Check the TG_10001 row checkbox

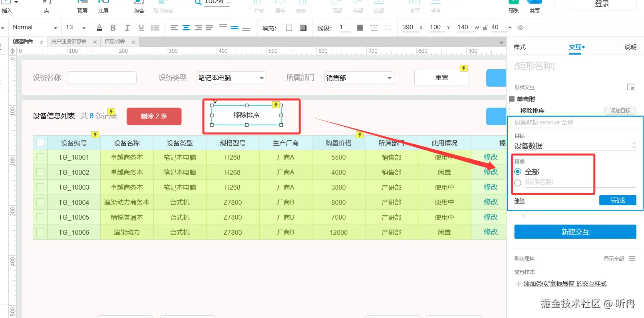point(40,157)
